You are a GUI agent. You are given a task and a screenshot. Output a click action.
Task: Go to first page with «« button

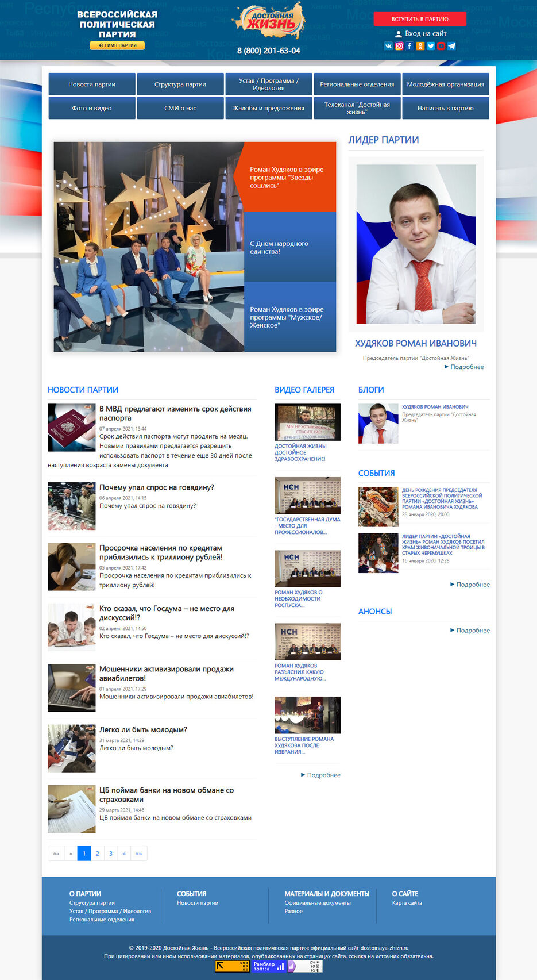[56, 854]
